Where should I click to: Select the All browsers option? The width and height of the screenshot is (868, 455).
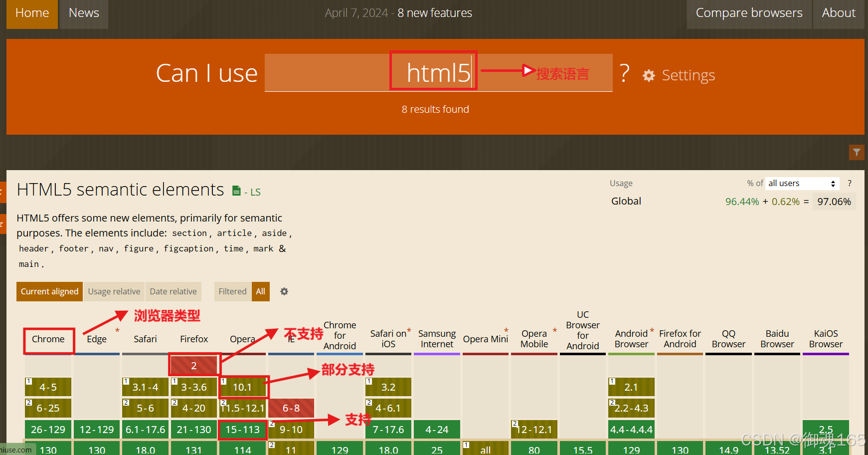(x=260, y=291)
